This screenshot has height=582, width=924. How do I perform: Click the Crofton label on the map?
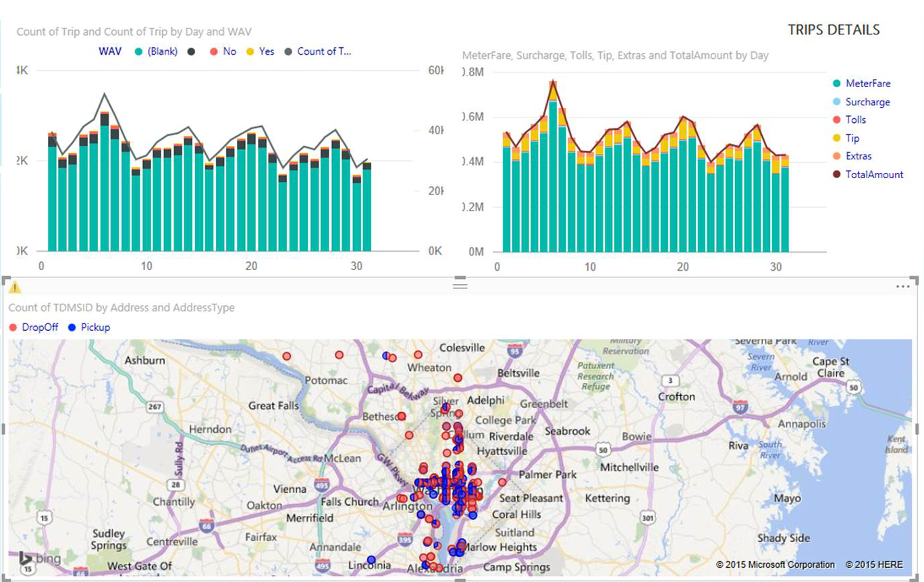(676, 396)
